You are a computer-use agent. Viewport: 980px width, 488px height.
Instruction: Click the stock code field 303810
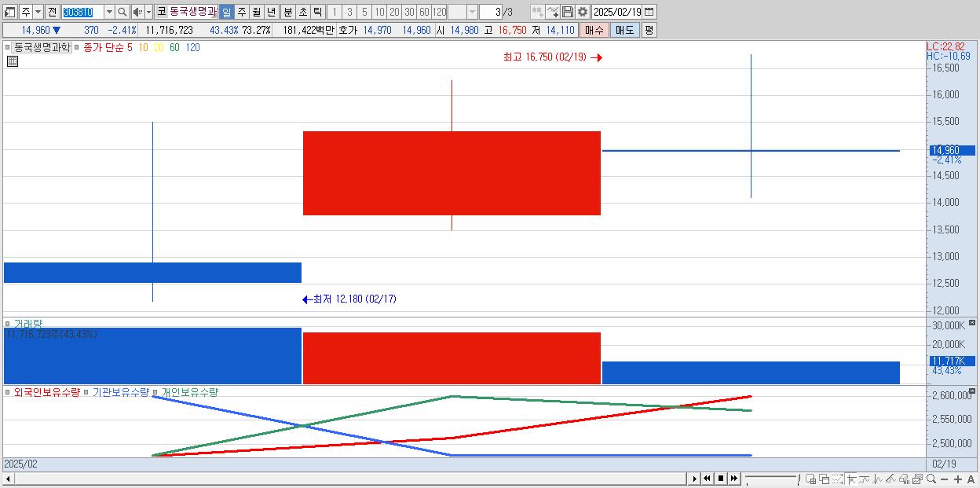(x=82, y=12)
